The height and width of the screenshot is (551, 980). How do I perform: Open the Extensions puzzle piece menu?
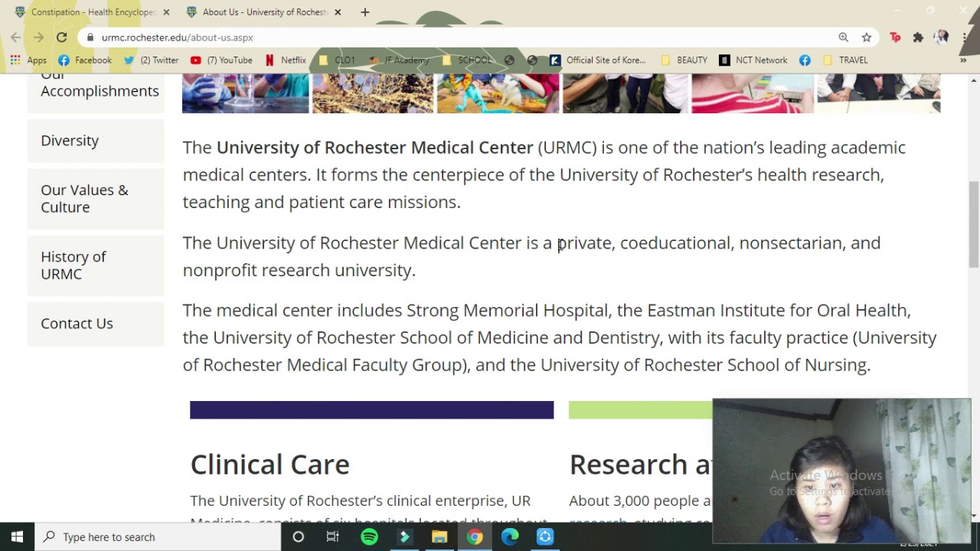[918, 37]
